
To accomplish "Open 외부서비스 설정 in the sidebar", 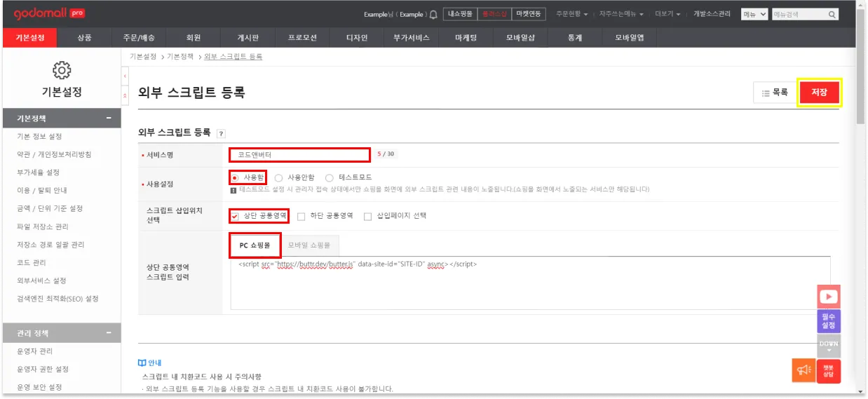I will (x=41, y=280).
